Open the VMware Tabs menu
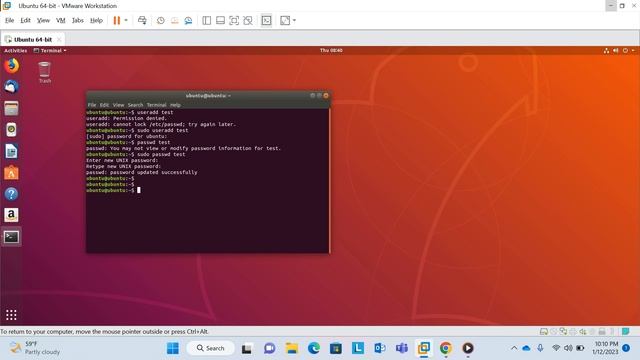The width and height of the screenshot is (640, 360). [x=78, y=20]
